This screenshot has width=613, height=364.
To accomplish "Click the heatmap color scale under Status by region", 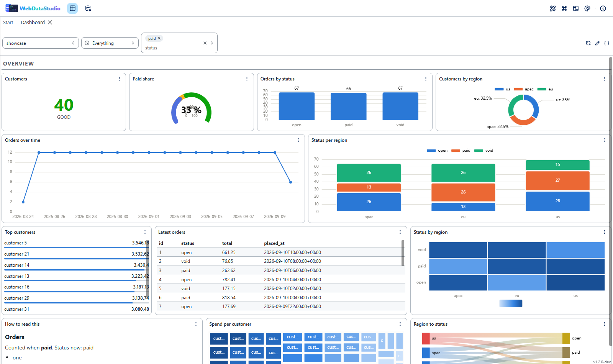I will tap(511, 303).
